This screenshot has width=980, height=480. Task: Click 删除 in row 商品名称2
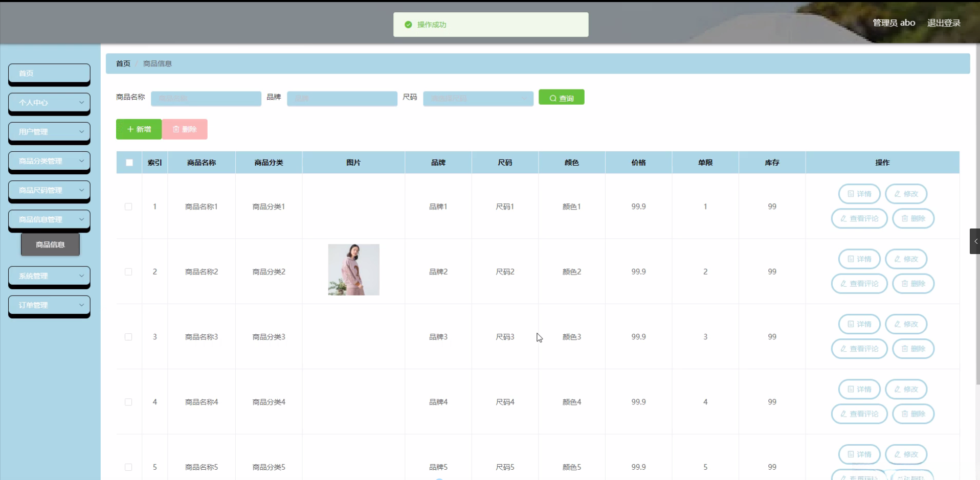coord(913,284)
